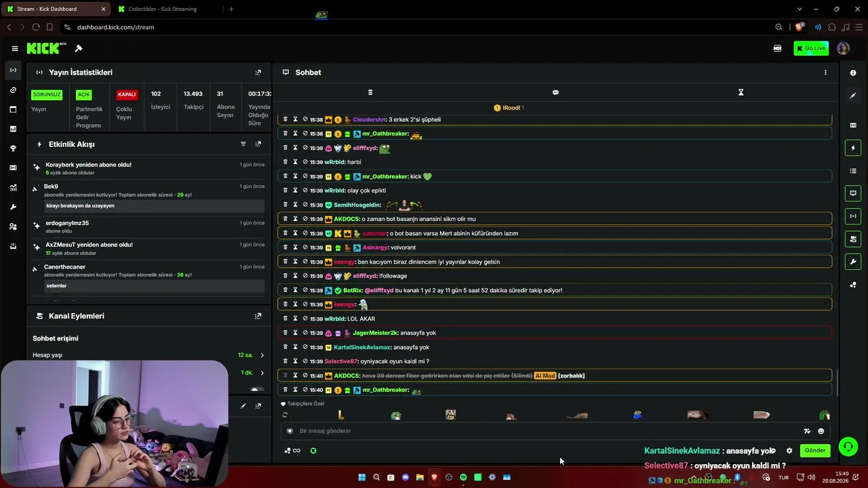
Task: Click username SemihHosgeldin in chat
Action: click(x=357, y=205)
